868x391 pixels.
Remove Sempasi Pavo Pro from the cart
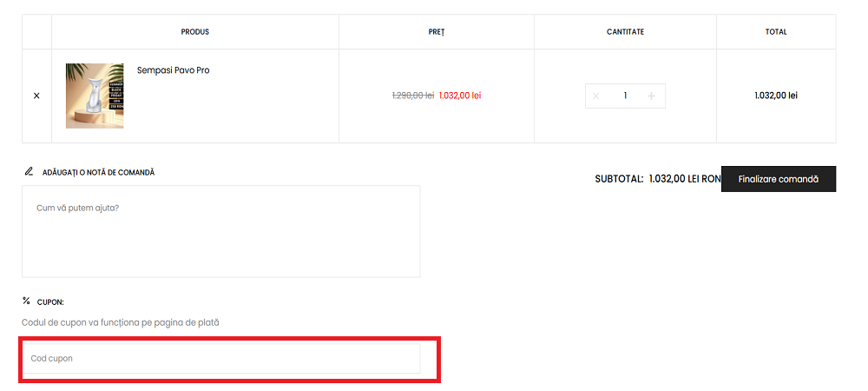pyautogui.click(x=36, y=96)
